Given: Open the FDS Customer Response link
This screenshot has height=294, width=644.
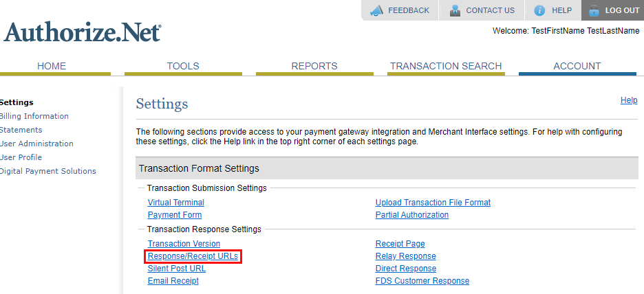Looking at the screenshot, I should pos(422,281).
